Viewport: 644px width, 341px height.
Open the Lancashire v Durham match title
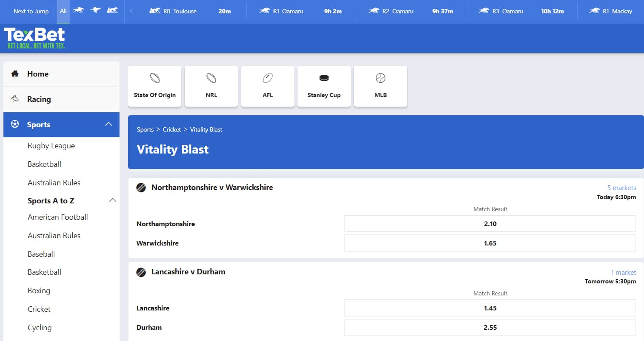pos(188,272)
